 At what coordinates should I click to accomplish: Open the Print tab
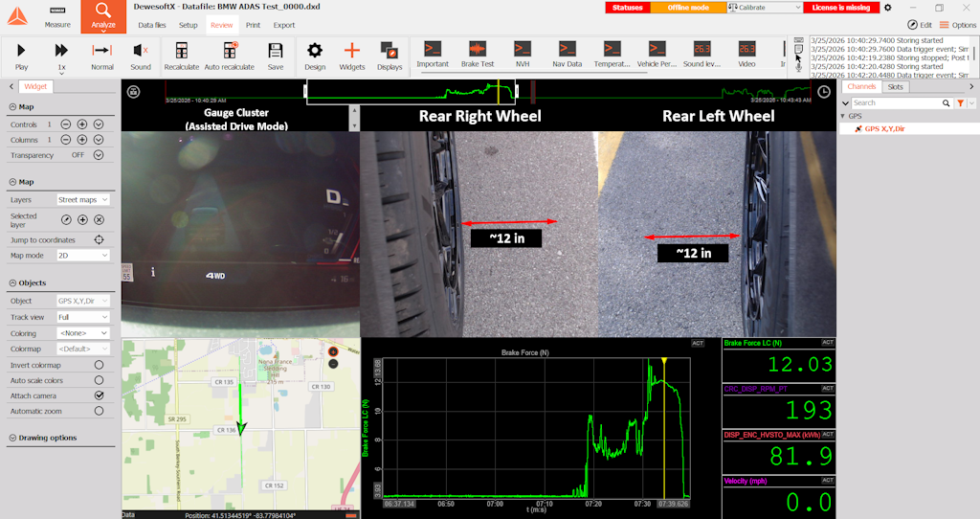click(x=253, y=25)
